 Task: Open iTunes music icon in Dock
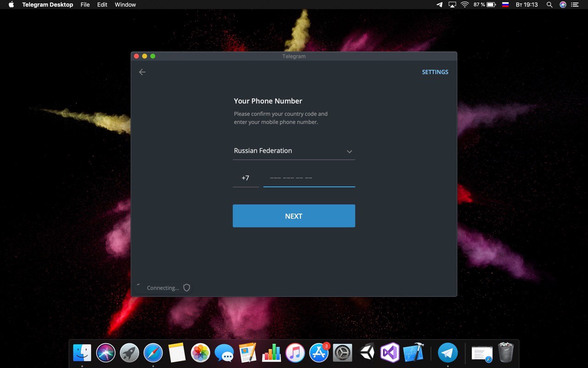click(295, 353)
